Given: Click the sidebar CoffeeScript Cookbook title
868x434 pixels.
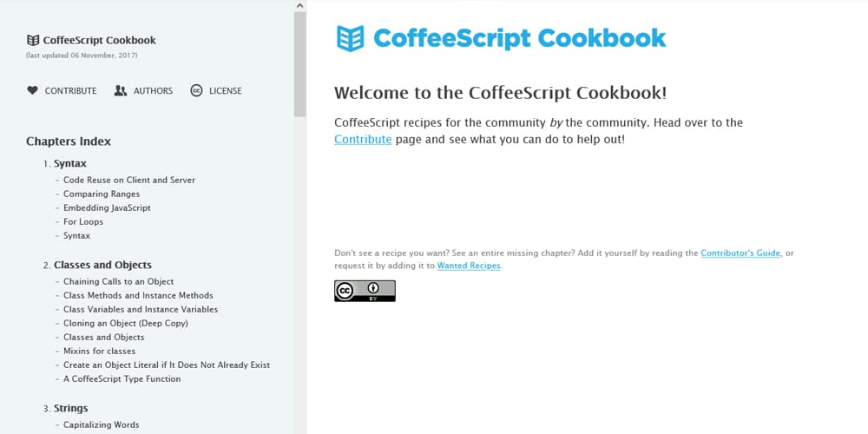Looking at the screenshot, I should (x=100, y=40).
